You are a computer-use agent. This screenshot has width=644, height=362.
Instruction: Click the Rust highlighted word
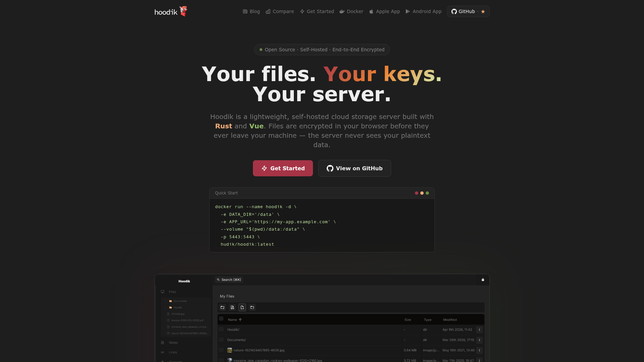coord(224,126)
